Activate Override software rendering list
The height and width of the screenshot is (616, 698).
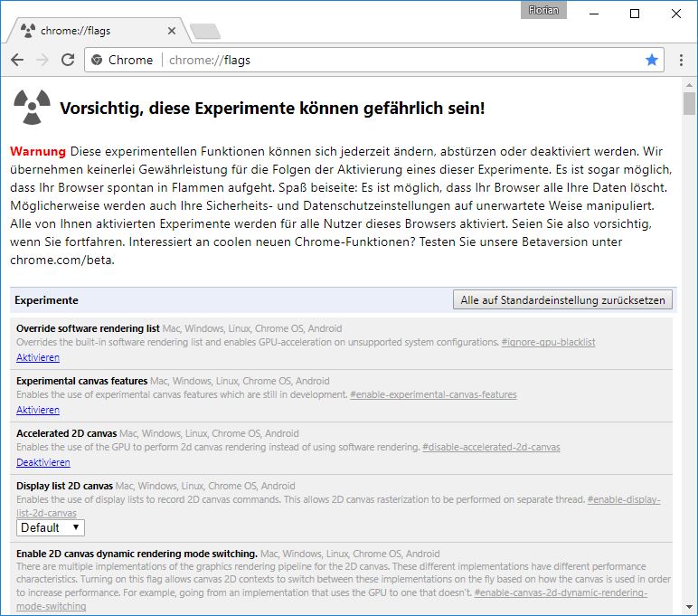38,357
